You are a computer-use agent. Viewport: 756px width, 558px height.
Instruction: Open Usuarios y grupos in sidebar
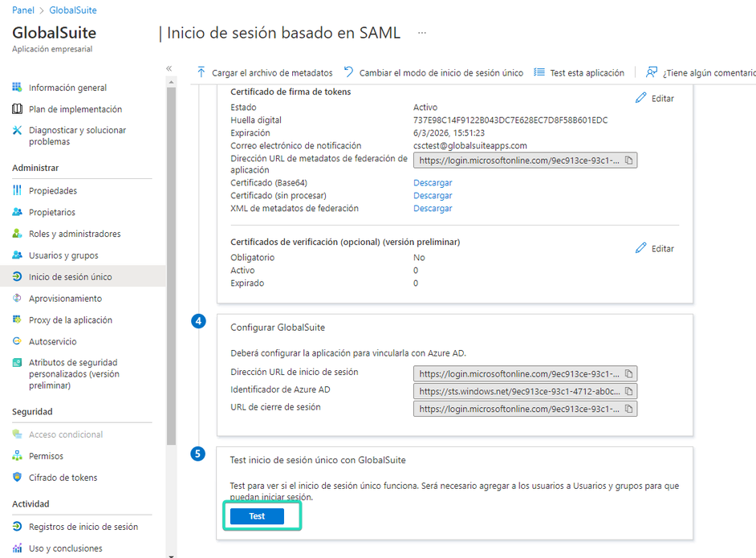pos(63,255)
